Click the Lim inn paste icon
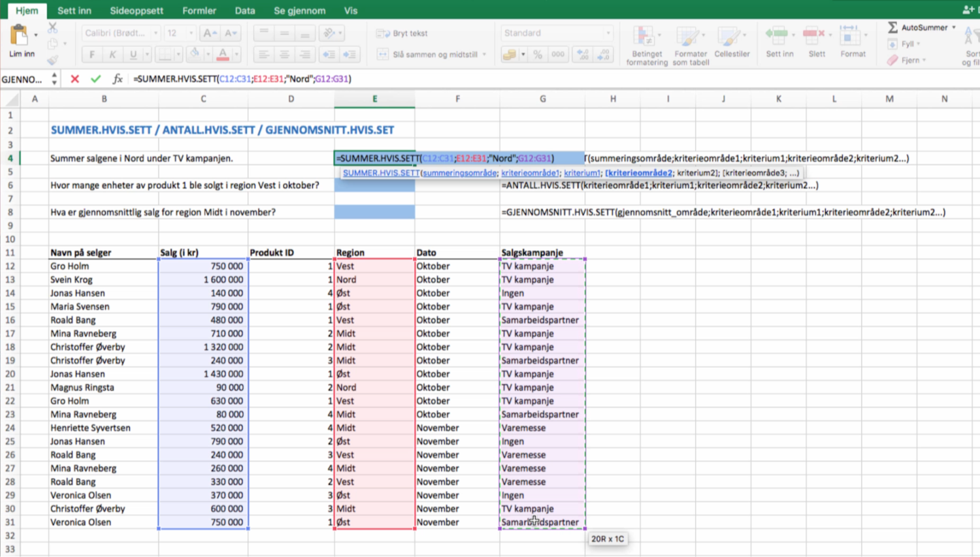 pos(19,35)
